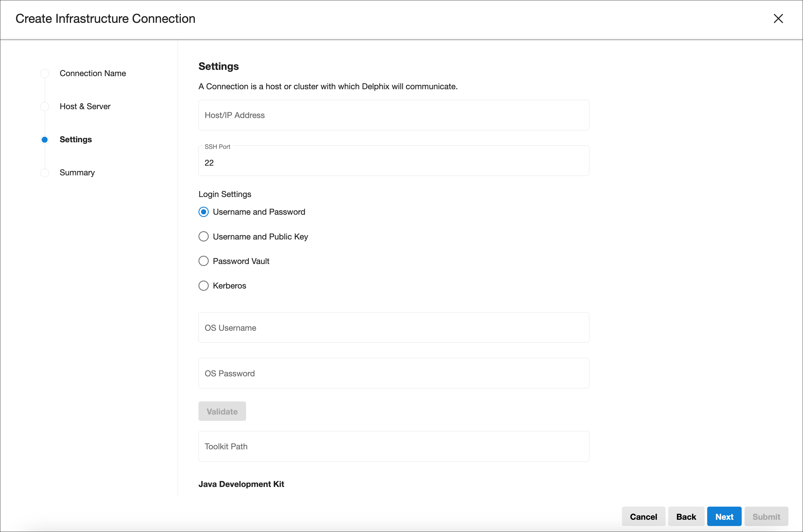Open the Host & Server step

pos(85,107)
